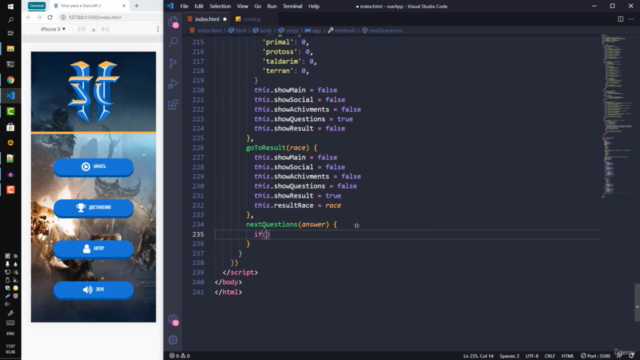Image resolution: width=640 pixels, height=360 pixels.
Task: Open the Go menu
Action: click(x=258, y=6)
